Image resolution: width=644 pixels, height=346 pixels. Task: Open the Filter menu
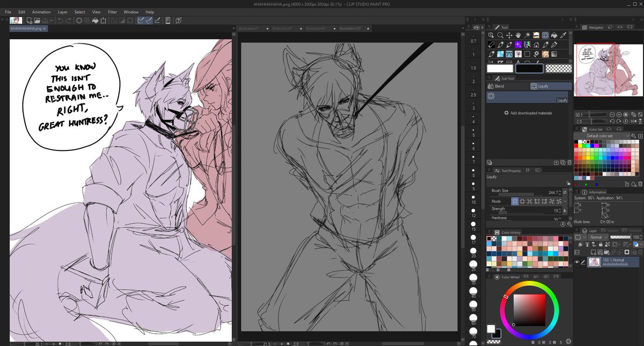click(x=112, y=12)
